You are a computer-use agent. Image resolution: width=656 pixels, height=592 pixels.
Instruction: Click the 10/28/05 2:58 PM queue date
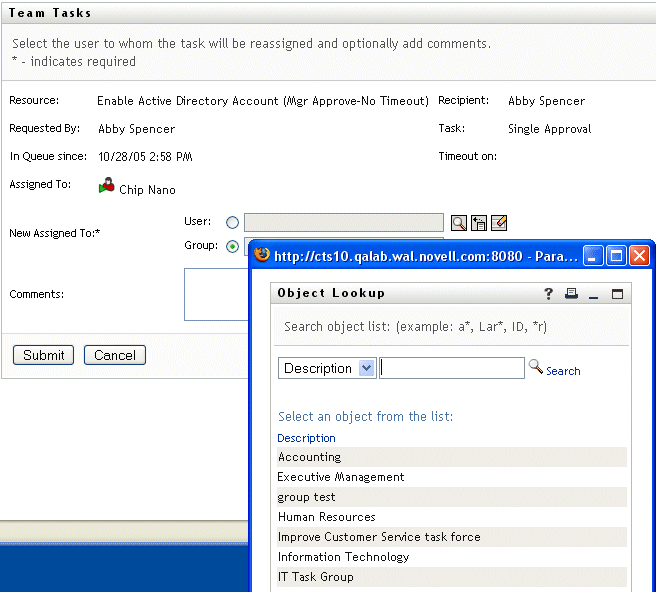[145, 157]
